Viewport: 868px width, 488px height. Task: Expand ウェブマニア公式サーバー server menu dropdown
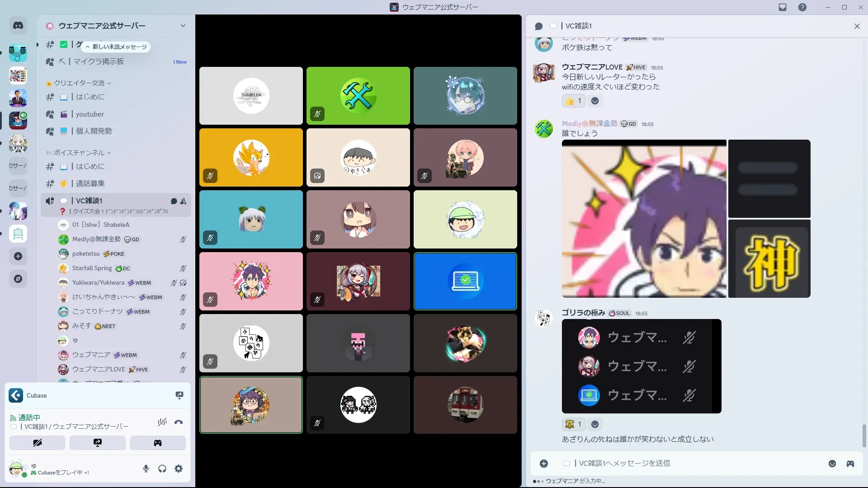click(183, 26)
